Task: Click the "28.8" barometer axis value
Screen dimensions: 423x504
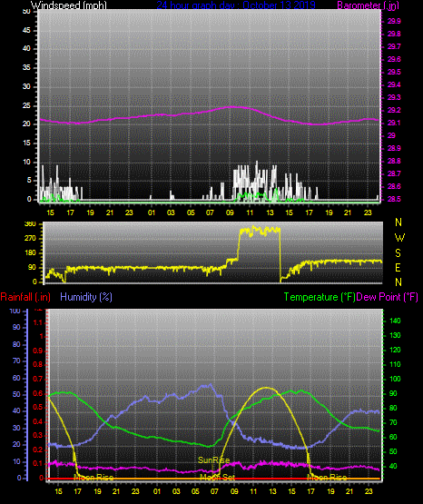Action: pos(394,161)
